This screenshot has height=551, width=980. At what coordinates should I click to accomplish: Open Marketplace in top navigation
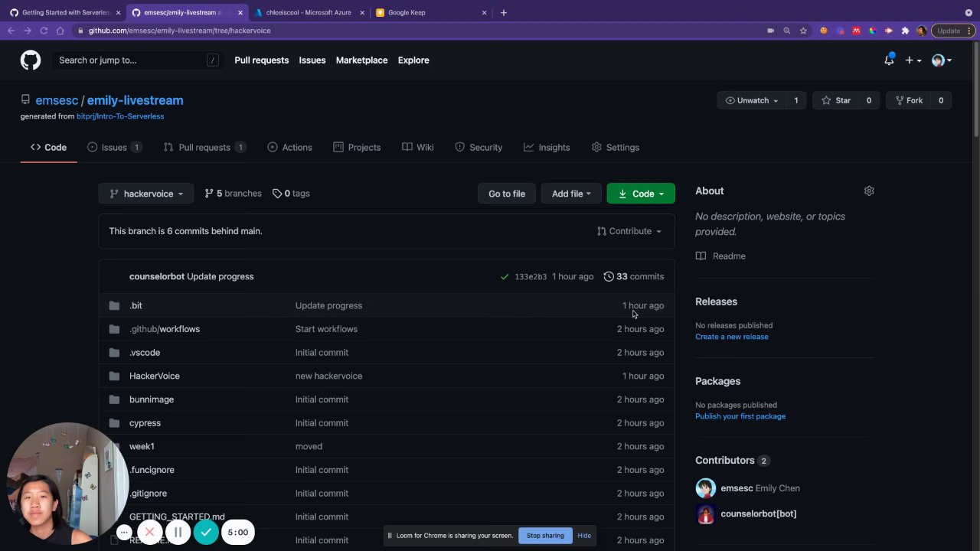[x=361, y=60]
